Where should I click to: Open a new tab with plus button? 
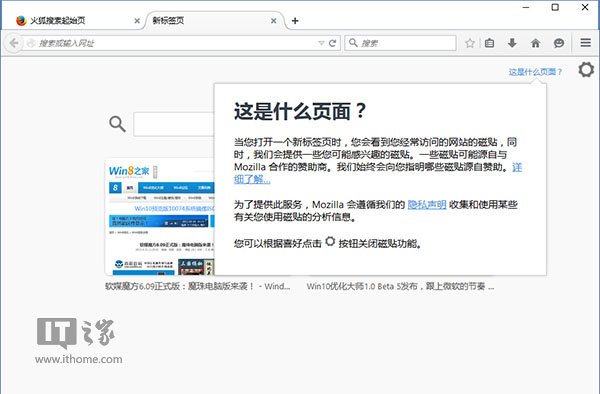(295, 21)
